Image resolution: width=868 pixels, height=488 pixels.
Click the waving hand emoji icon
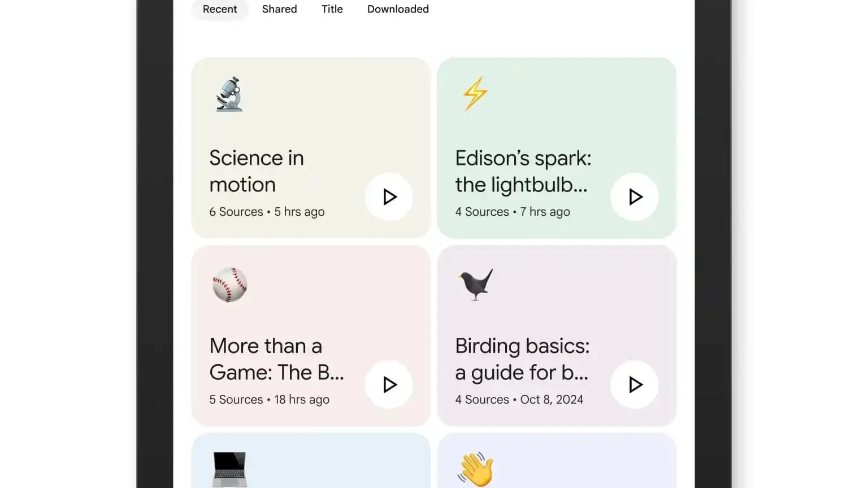476,469
